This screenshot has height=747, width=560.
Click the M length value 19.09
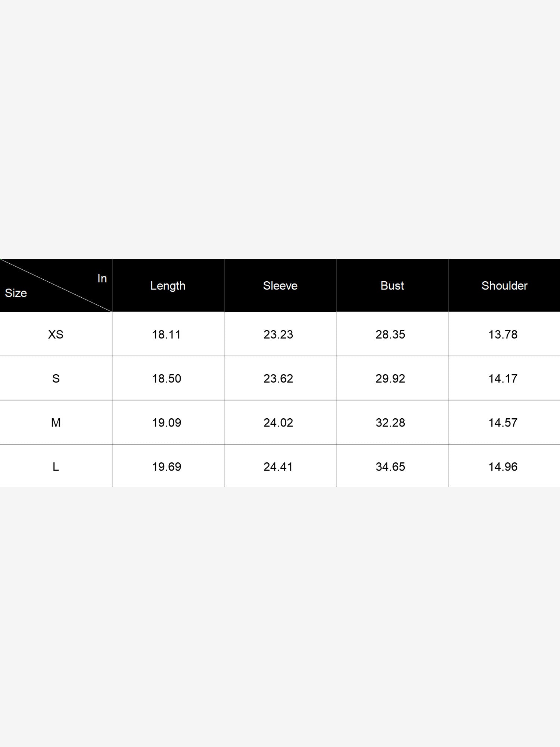coord(167,422)
